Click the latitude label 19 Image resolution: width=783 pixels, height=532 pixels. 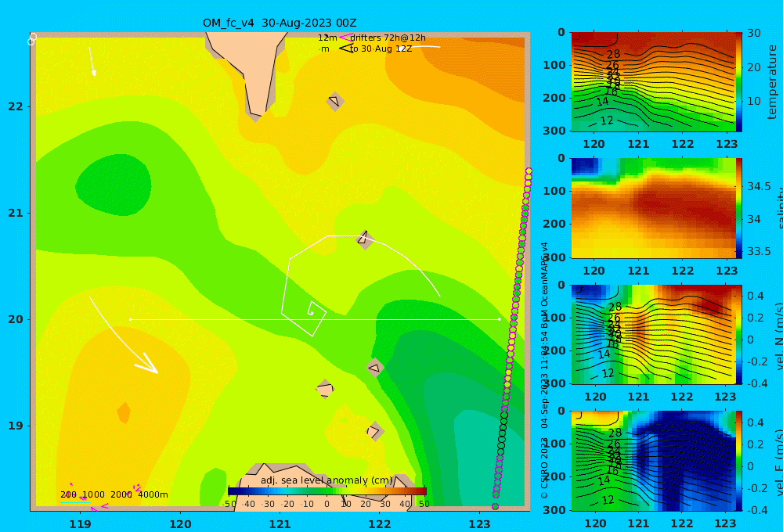coord(16,426)
